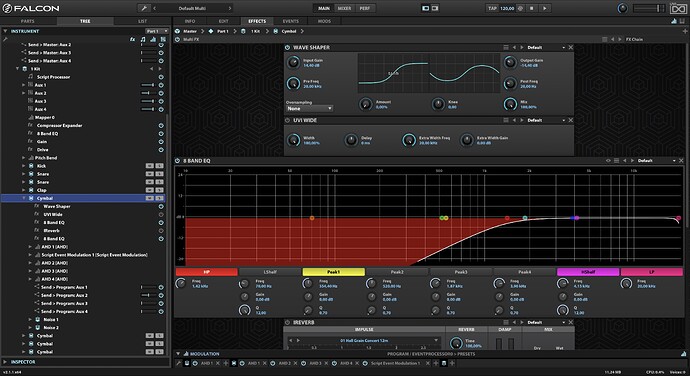
Task: Collapse the MODULATION panel triangle
Action: (x=178, y=354)
